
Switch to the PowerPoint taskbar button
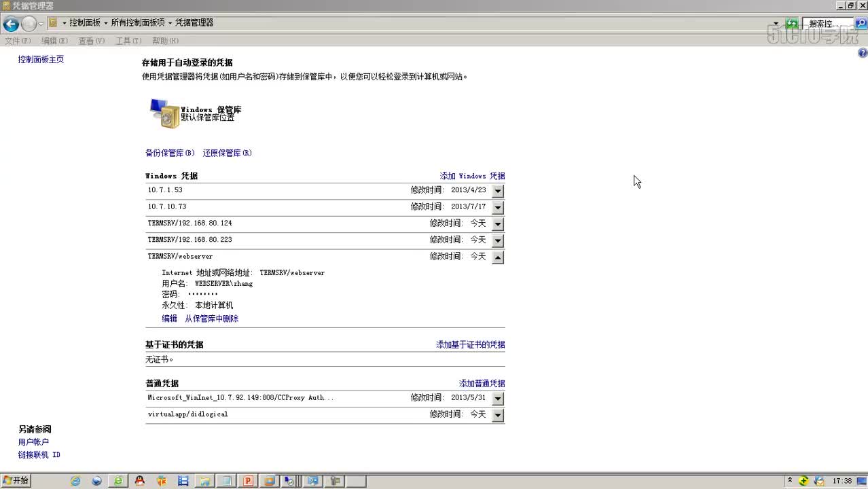click(x=248, y=481)
